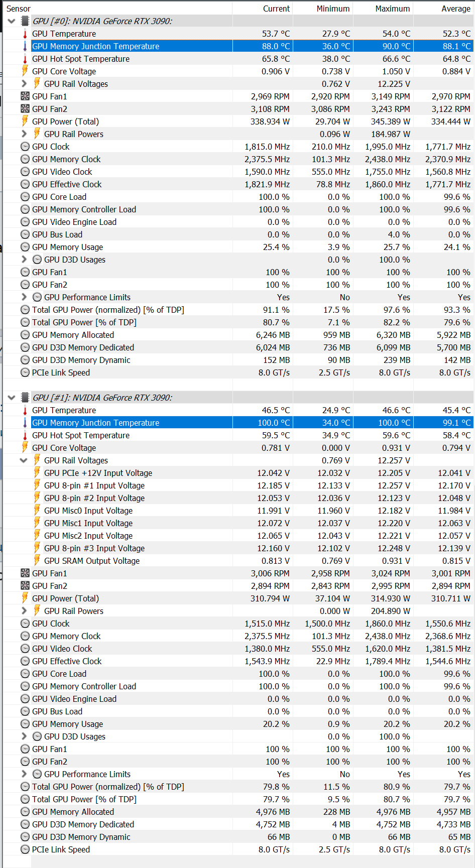475x868 pixels.
Task: Collapse the GPU [#1] NVIDIA GeForce RTX 3090 section
Action: tap(12, 398)
